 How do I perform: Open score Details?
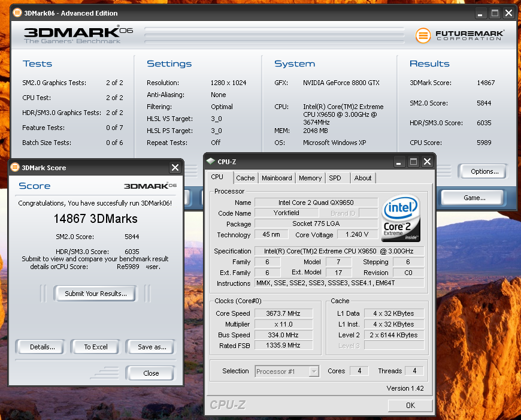[x=43, y=347]
